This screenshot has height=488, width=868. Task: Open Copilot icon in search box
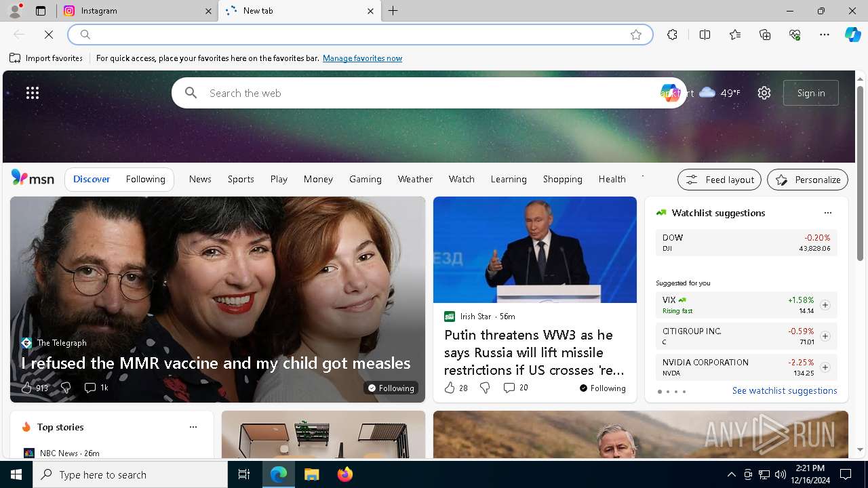[670, 93]
